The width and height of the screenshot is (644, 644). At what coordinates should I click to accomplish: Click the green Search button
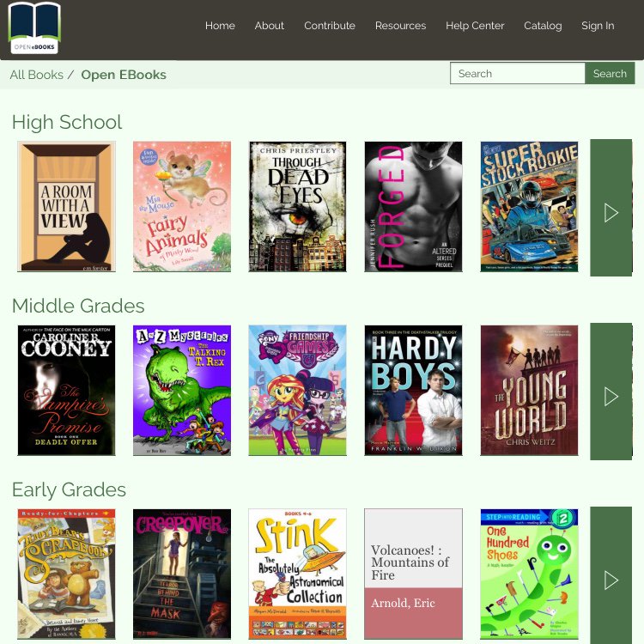(x=610, y=73)
